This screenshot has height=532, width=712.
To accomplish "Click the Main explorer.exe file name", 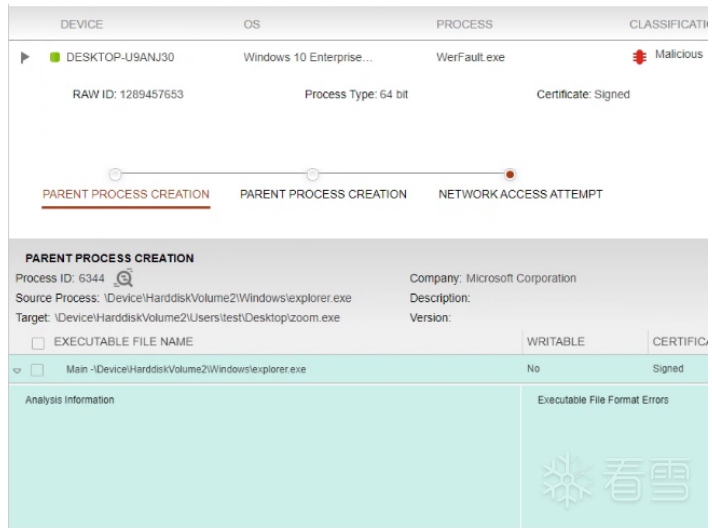I will (186, 369).
